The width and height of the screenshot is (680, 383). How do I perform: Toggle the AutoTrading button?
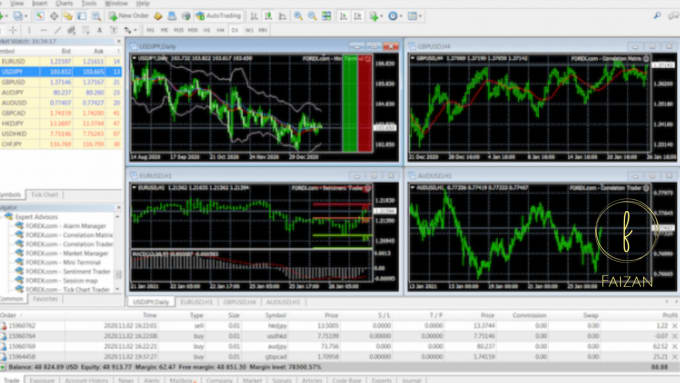[219, 16]
